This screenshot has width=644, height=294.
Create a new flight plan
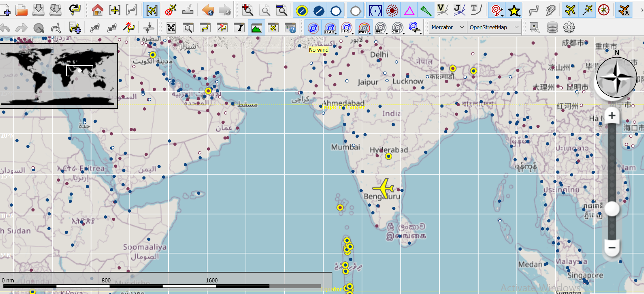pos(5,10)
